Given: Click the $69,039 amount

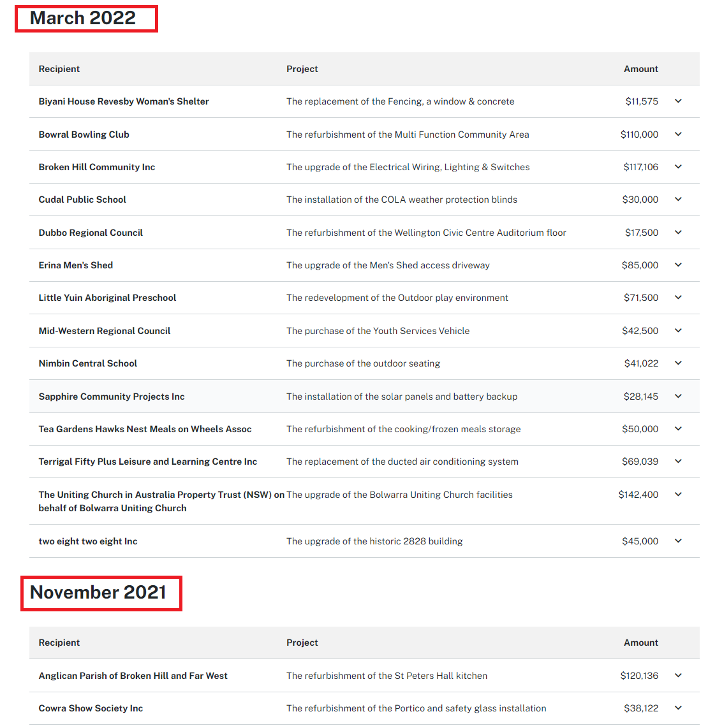Looking at the screenshot, I should coord(640,461).
